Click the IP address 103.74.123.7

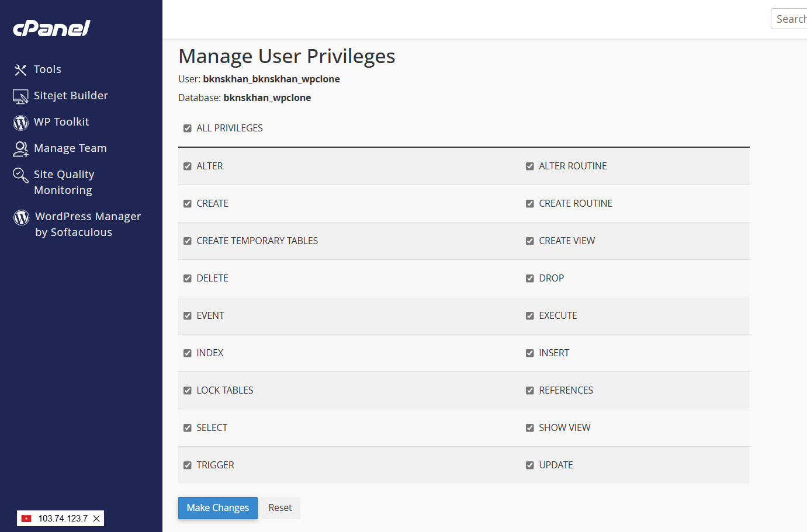click(x=63, y=519)
